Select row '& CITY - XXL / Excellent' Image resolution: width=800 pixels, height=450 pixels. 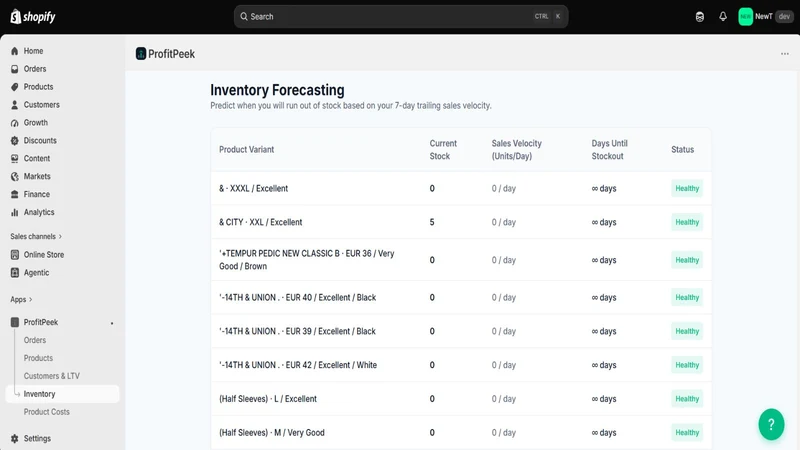461,222
